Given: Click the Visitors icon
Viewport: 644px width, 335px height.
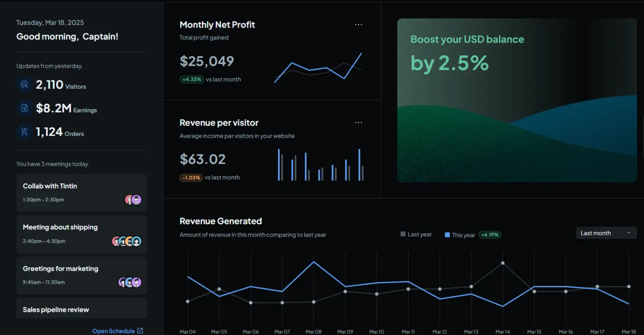Looking at the screenshot, I should point(24,84).
